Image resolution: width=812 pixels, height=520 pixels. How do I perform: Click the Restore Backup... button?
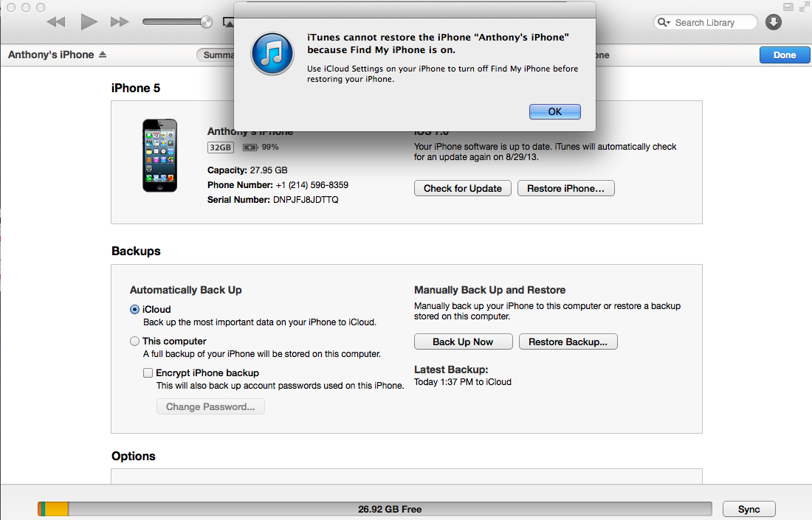(x=568, y=342)
